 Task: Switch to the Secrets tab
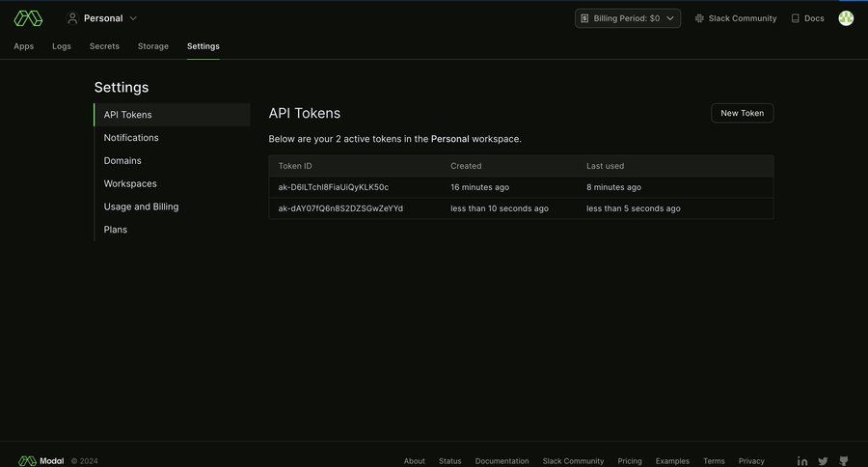[104, 46]
